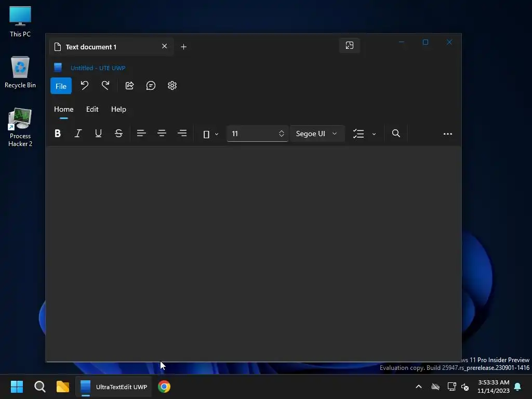Toggle strikethrough formatting

pyautogui.click(x=118, y=134)
